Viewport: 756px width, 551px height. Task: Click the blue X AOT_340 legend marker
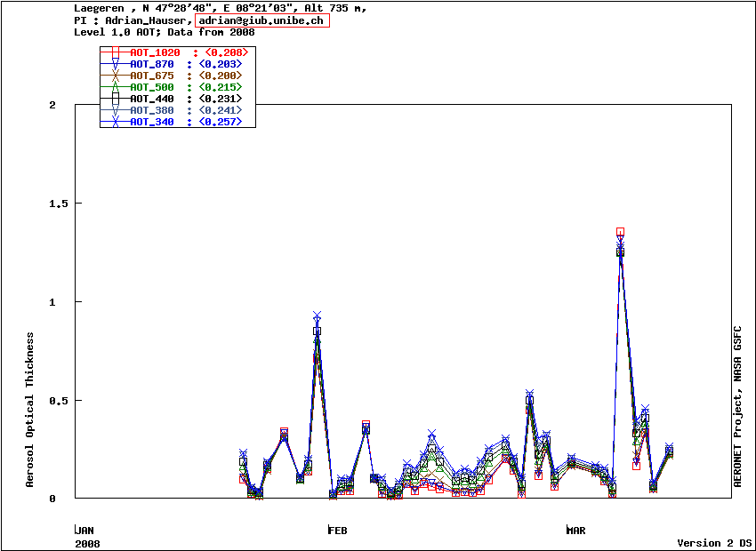tap(115, 122)
